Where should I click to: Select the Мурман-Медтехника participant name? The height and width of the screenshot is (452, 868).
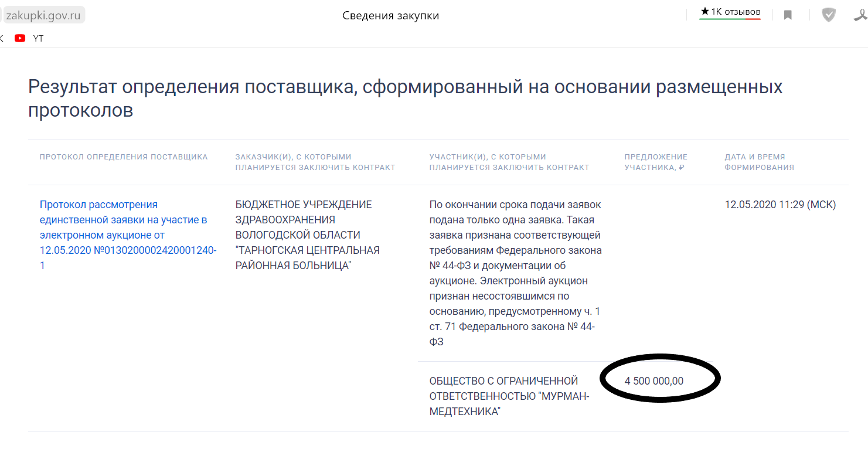coord(509,396)
